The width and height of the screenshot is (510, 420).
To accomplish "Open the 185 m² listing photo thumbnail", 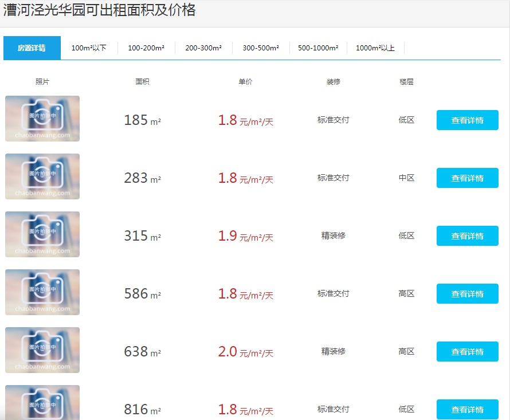I will pyautogui.click(x=42, y=119).
